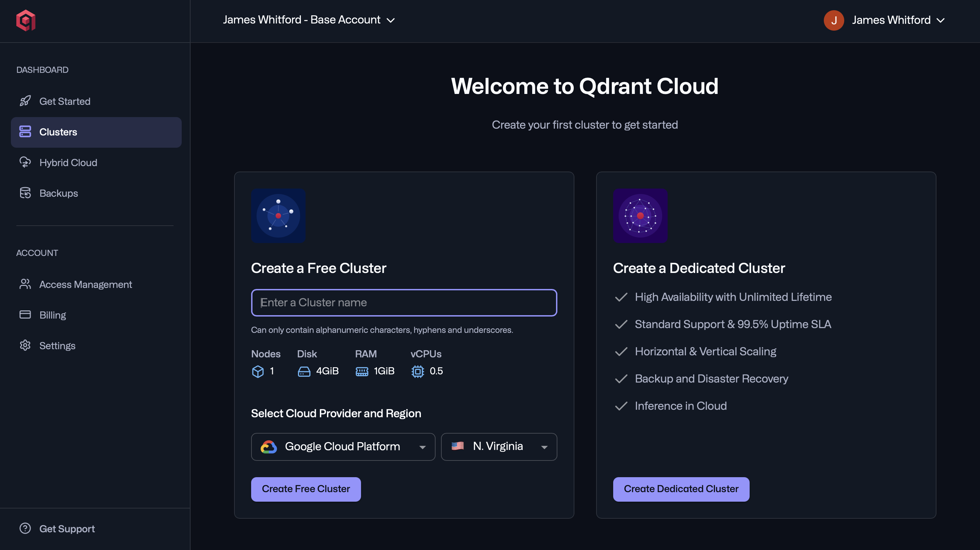Open the N. Virginia region dropdown

coord(544,447)
